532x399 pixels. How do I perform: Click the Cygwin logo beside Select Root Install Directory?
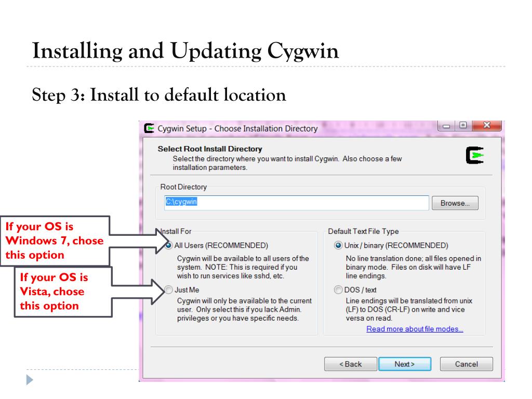(475, 155)
